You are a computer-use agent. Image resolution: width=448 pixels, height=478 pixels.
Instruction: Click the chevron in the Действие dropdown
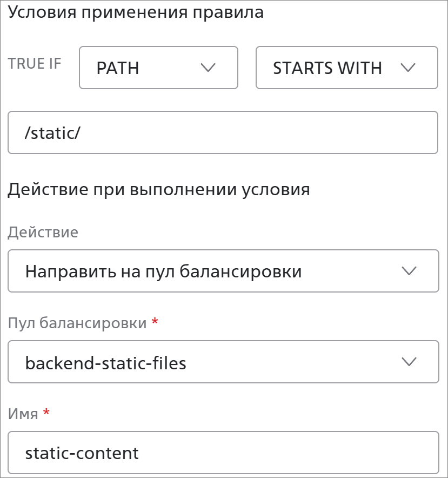(x=410, y=271)
